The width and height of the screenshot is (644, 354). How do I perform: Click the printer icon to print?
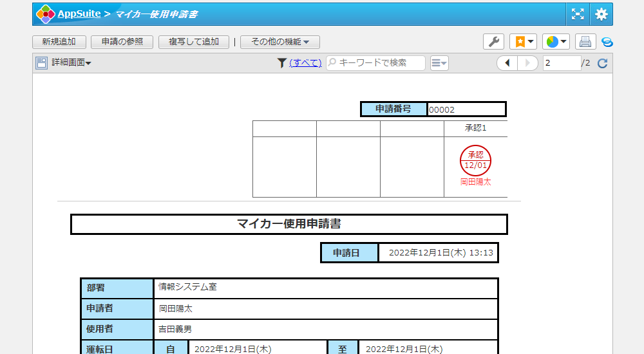point(585,42)
